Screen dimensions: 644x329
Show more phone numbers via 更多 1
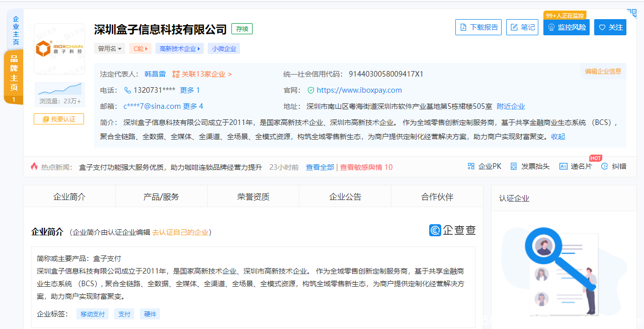coord(190,90)
